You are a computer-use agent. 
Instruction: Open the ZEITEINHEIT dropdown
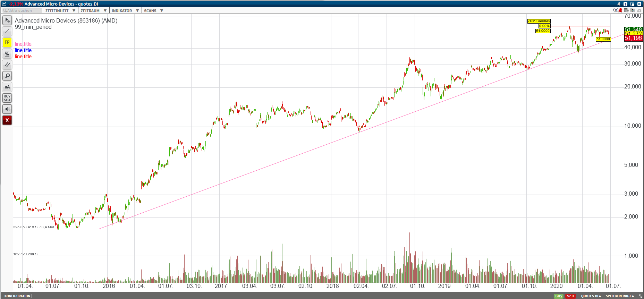click(x=60, y=11)
